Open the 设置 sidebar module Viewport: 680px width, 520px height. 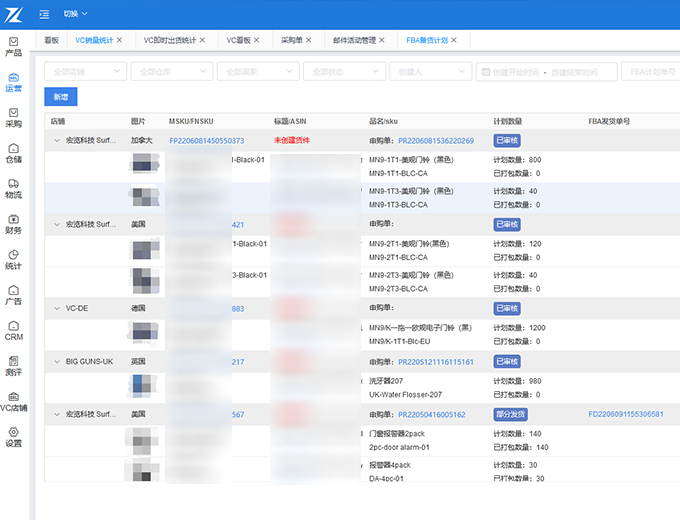13,438
